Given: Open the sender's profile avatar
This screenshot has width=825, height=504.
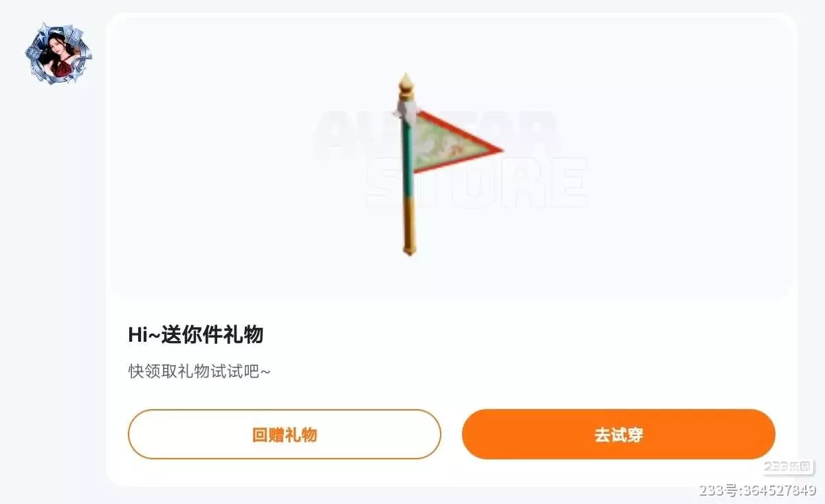Looking at the screenshot, I should click(58, 54).
